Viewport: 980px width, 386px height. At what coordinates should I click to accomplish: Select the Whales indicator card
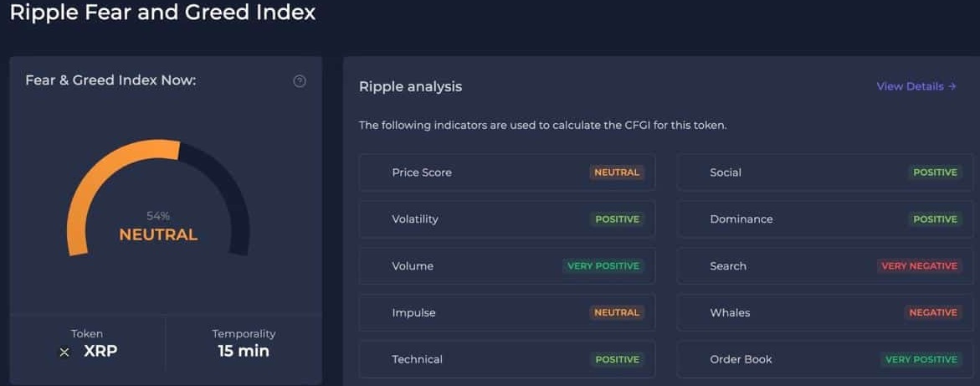pos(825,312)
